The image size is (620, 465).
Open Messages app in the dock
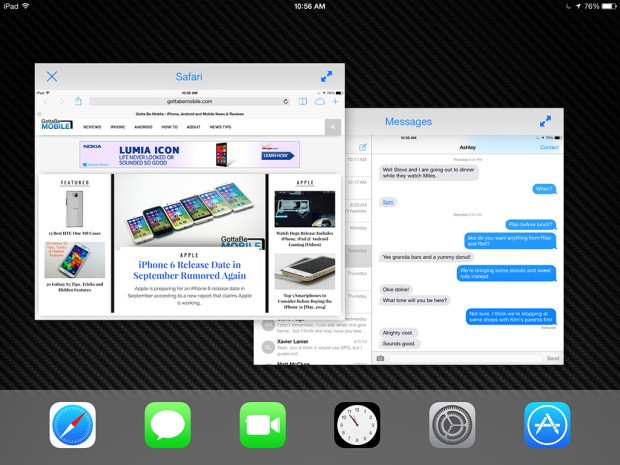point(168,425)
